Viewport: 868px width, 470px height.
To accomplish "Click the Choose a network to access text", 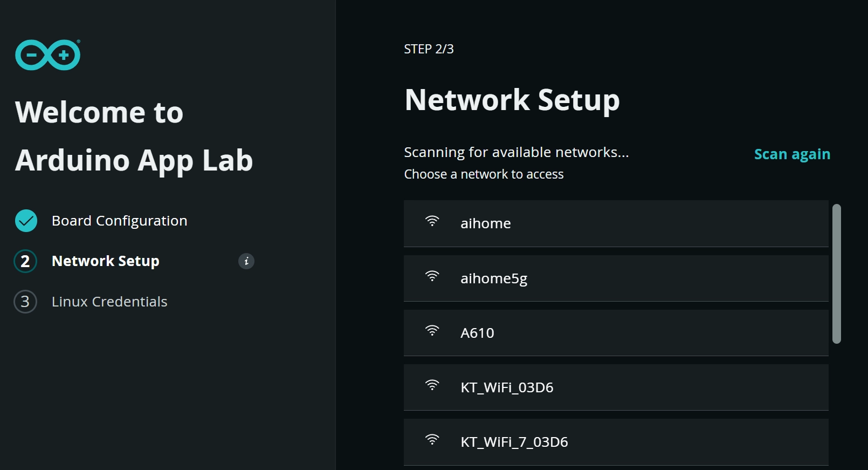I will (x=484, y=174).
